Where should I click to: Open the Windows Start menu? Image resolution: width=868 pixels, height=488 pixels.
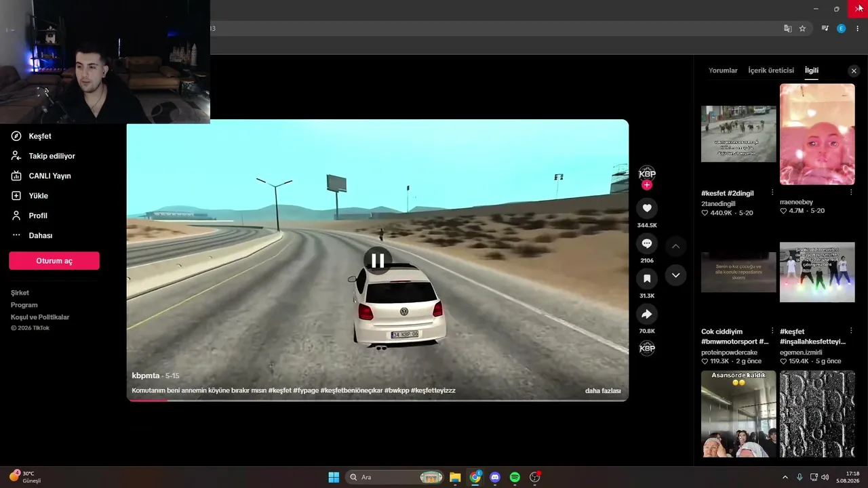tap(334, 477)
